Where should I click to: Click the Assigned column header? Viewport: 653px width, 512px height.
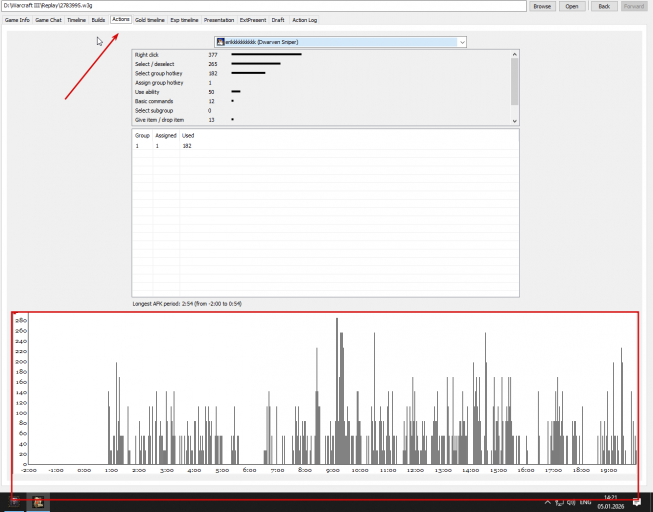tap(166, 135)
